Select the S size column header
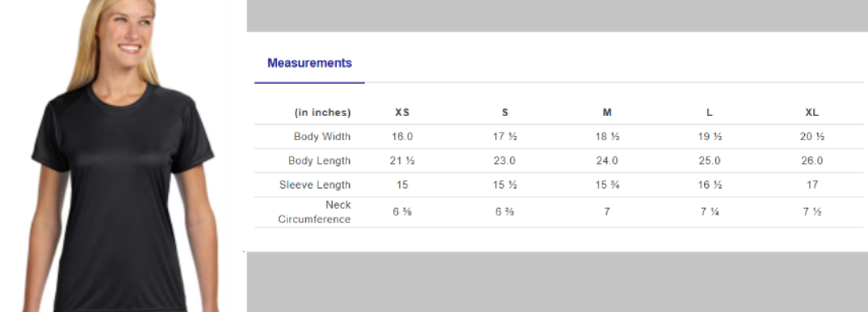 pos(505,112)
